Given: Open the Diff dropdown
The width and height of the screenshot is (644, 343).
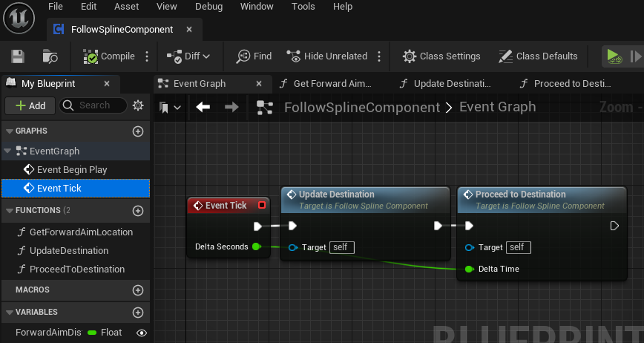Looking at the screenshot, I should [x=188, y=56].
